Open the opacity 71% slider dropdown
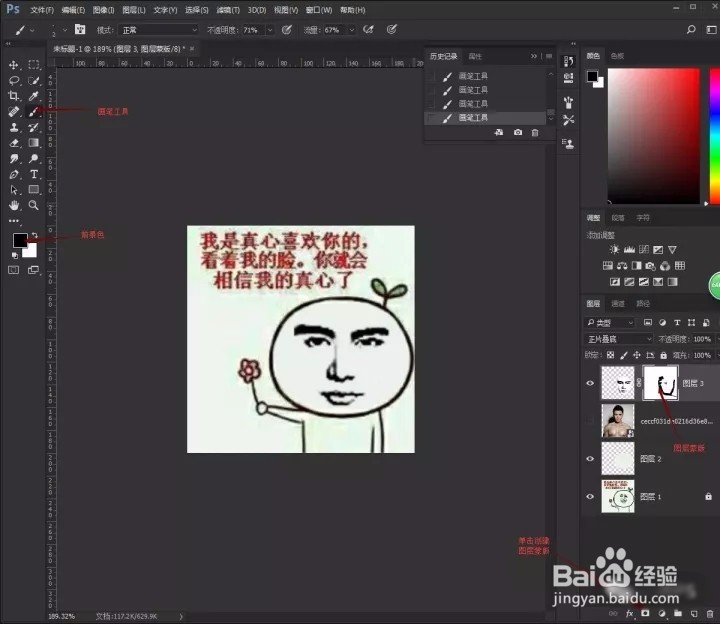Image resolution: width=720 pixels, height=624 pixels. tap(270, 30)
